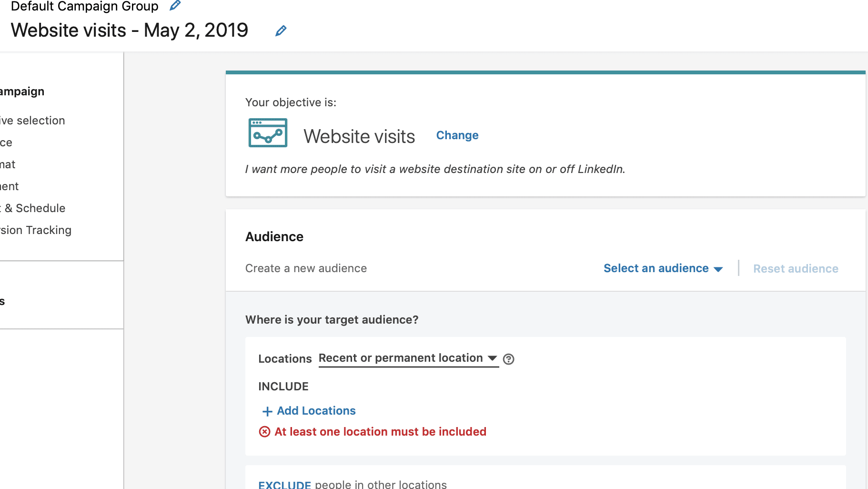Go to Ad format step in sidebar
This screenshot has height=489, width=868.
point(8,164)
